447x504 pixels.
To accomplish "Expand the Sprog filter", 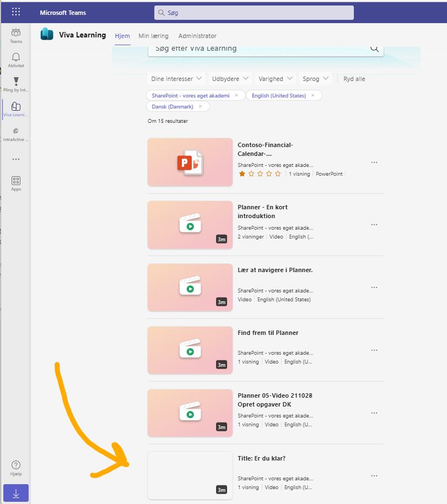I will coord(315,79).
